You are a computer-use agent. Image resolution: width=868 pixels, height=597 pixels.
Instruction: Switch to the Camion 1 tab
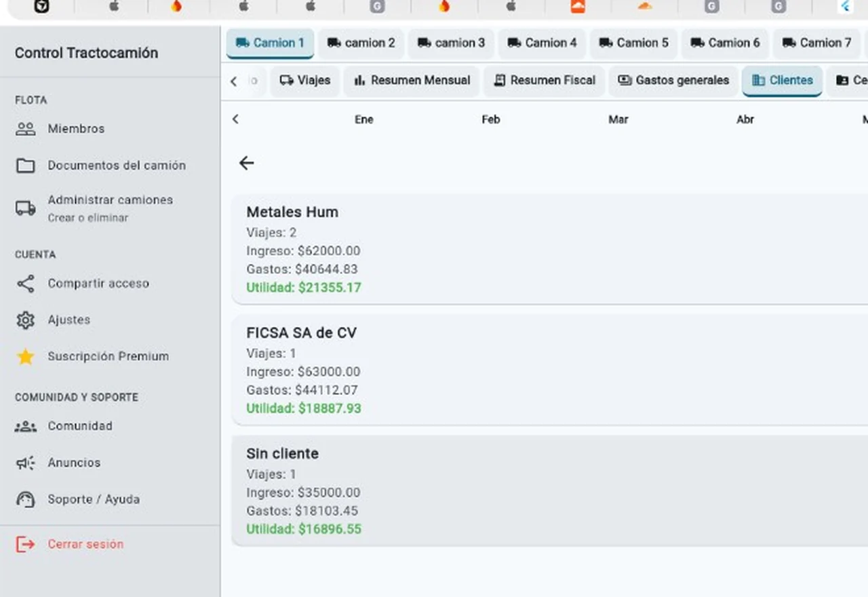tap(270, 43)
